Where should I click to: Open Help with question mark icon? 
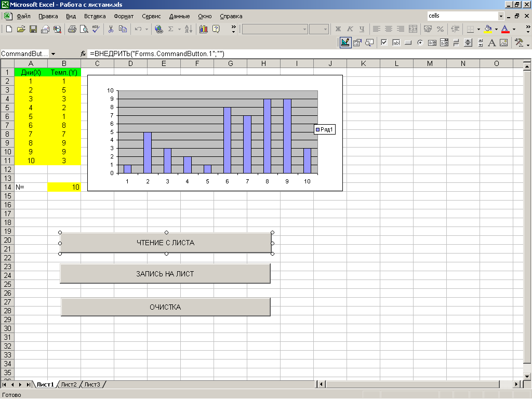216,29
